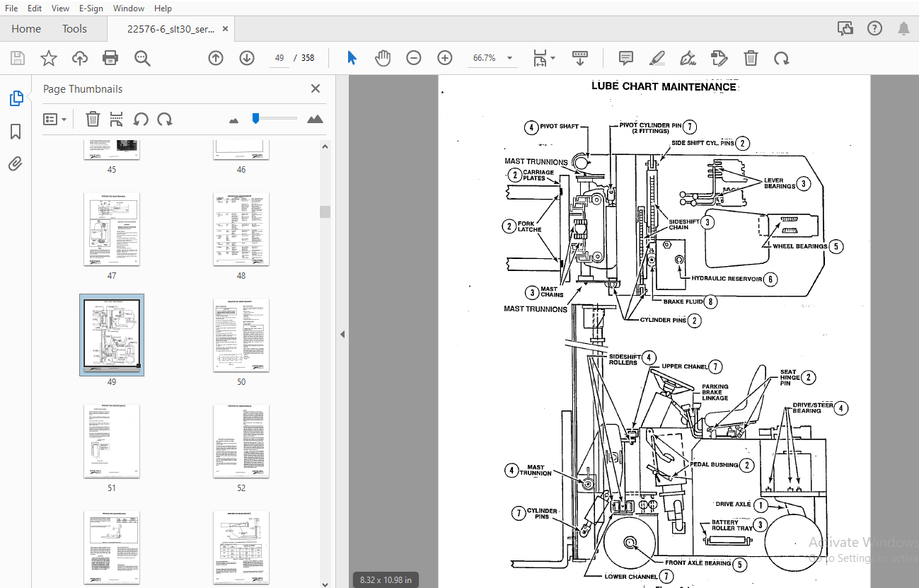Click the thumbnail size slider handle
Viewport: 919px width, 588px height.
coord(255,118)
